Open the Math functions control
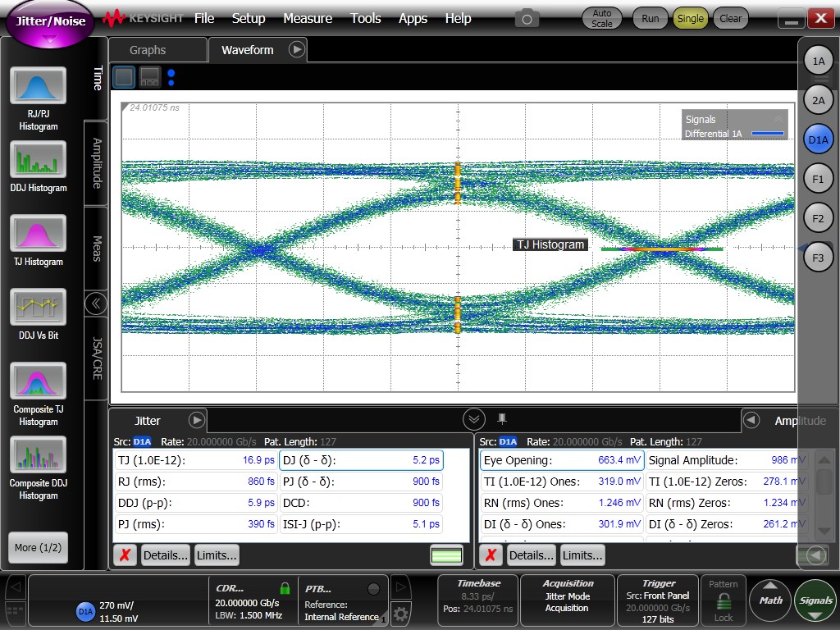This screenshot has height=630, width=840. point(769,600)
